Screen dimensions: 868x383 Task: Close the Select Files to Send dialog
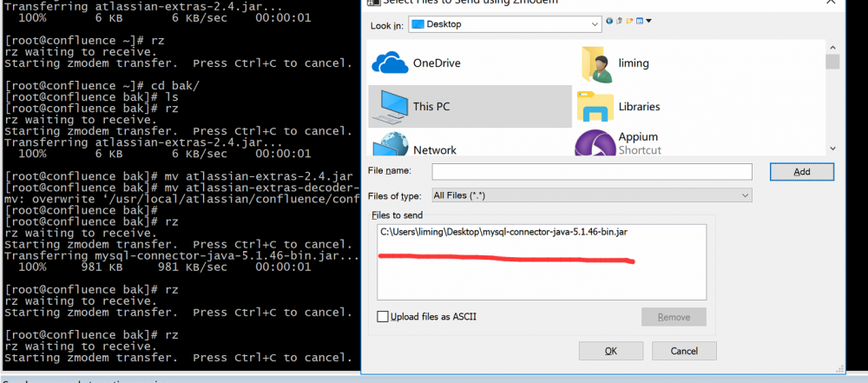click(x=831, y=2)
